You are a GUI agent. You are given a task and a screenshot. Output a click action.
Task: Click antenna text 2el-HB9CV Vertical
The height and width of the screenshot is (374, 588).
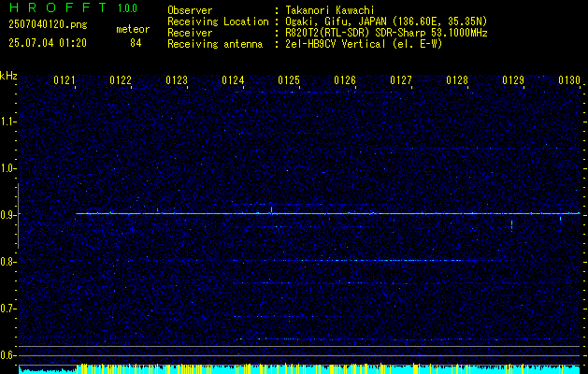(x=336, y=44)
